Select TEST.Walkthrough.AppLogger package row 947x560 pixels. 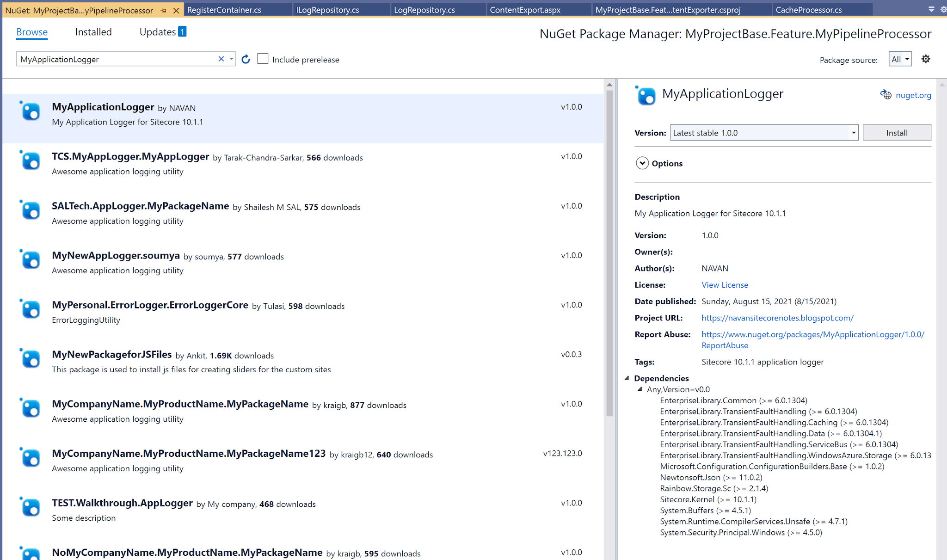[x=303, y=514]
